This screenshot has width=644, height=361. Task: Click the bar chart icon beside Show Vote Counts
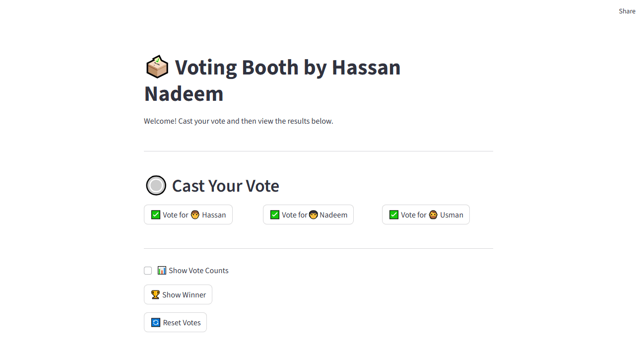[162, 270]
